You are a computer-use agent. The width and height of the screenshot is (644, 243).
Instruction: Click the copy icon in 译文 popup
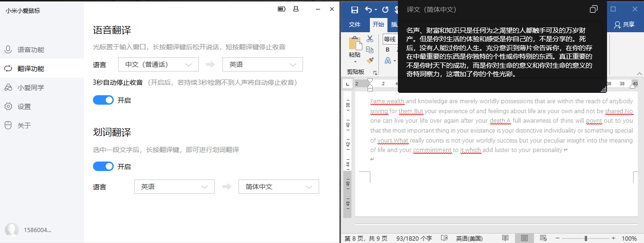pos(593,9)
